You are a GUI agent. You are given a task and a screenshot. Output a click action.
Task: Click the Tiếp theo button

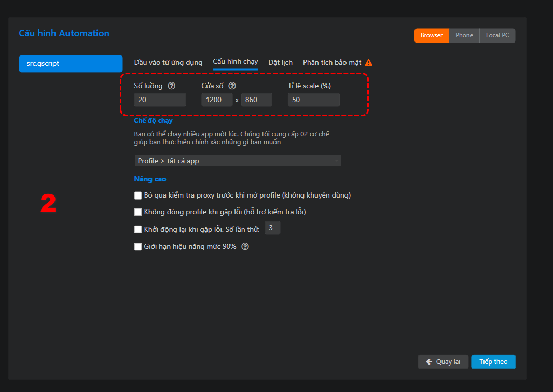[x=493, y=362]
